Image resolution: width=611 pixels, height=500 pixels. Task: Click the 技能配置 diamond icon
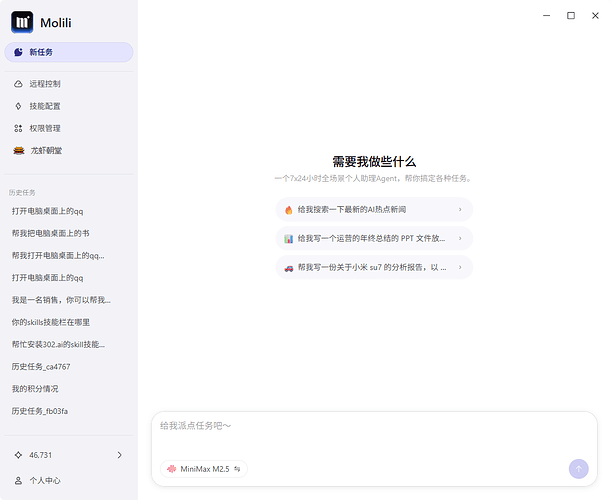tap(18, 106)
